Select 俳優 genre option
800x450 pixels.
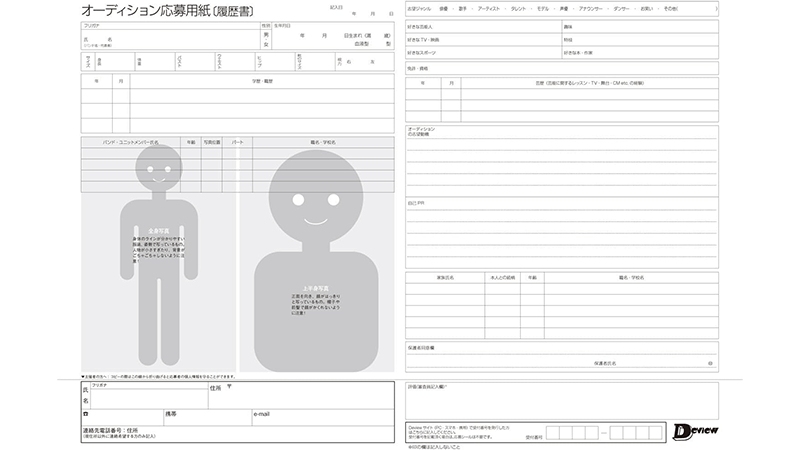pyautogui.click(x=443, y=8)
